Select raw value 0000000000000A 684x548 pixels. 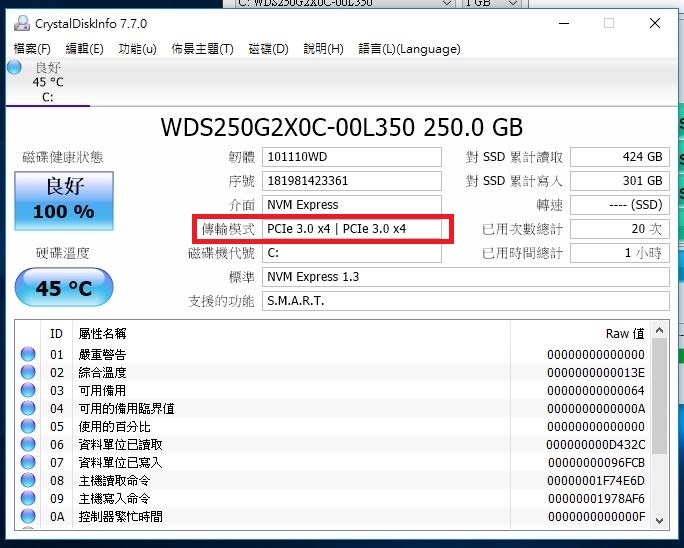pos(596,408)
